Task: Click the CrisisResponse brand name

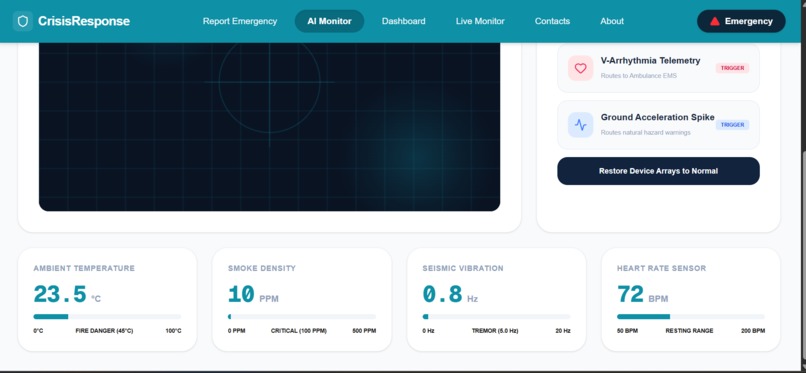Action: pos(84,21)
